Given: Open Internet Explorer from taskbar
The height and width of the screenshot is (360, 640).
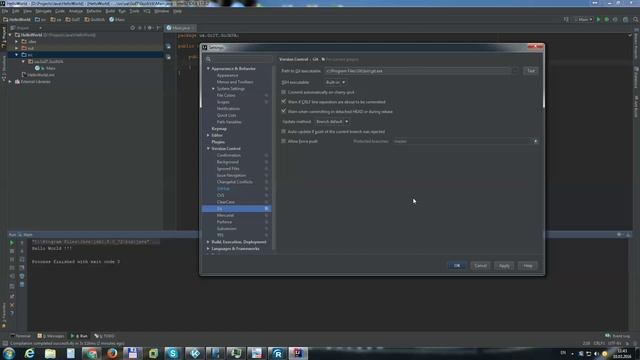Looking at the screenshot, I should [x=29, y=353].
